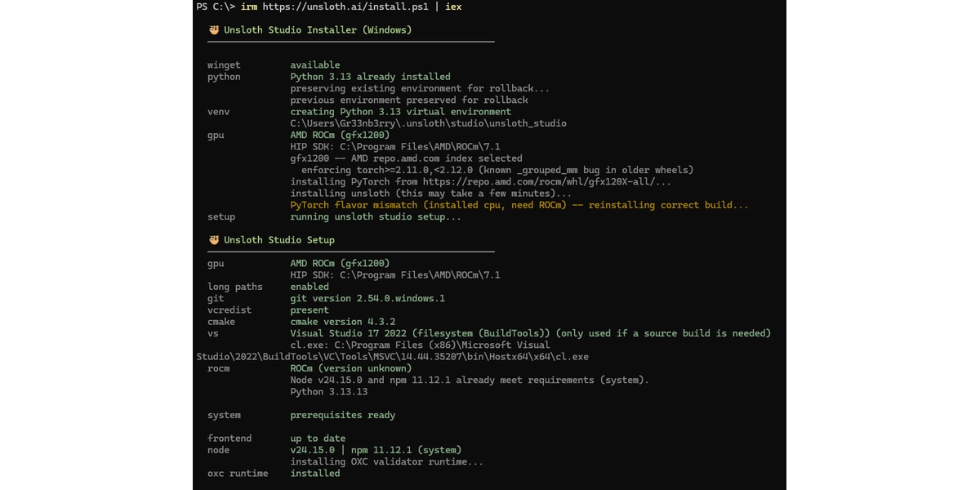Viewport: 980px width, 490px height.
Task: Click the 'irm' command at the prompt
Action: click(x=249, y=7)
